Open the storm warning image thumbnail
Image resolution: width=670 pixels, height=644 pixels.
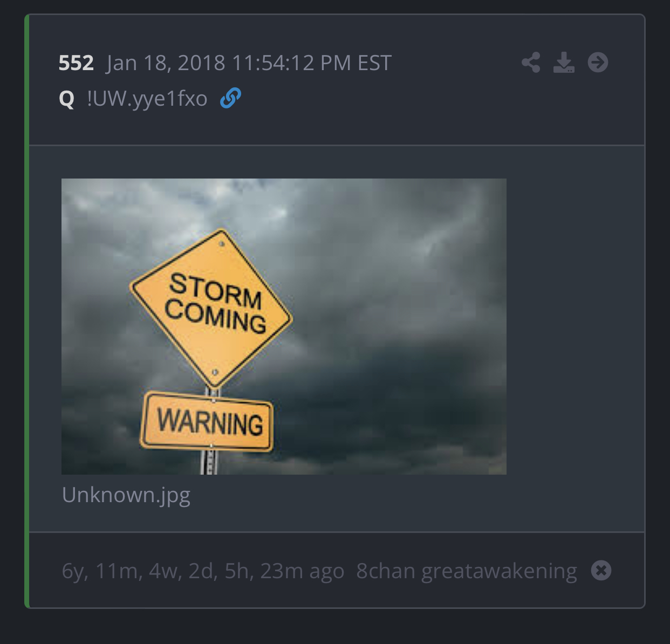[284, 326]
